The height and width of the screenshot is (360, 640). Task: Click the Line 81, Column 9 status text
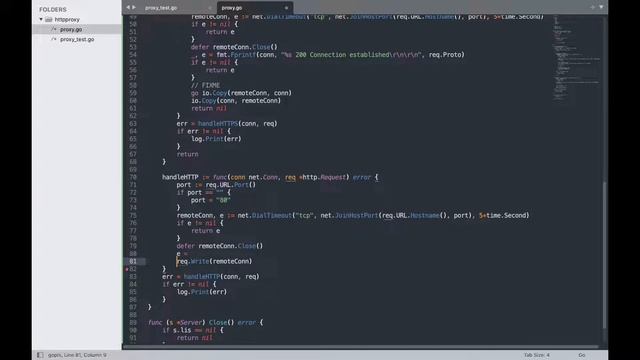(x=83, y=355)
